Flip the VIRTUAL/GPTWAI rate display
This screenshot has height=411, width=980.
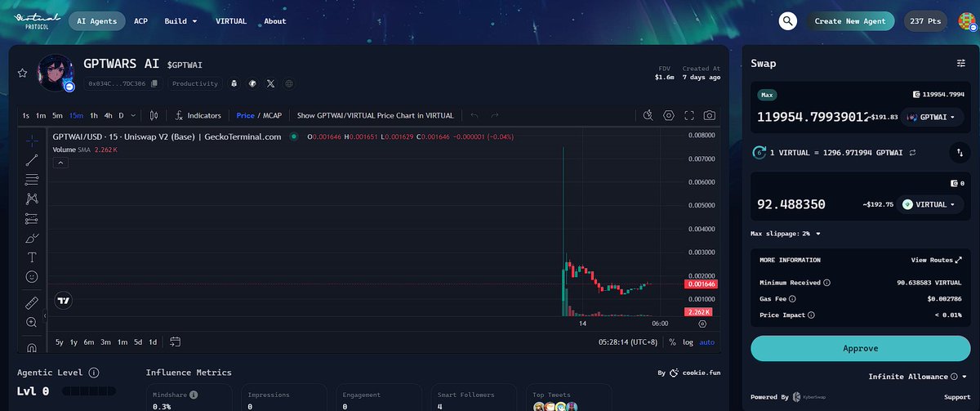click(911, 152)
